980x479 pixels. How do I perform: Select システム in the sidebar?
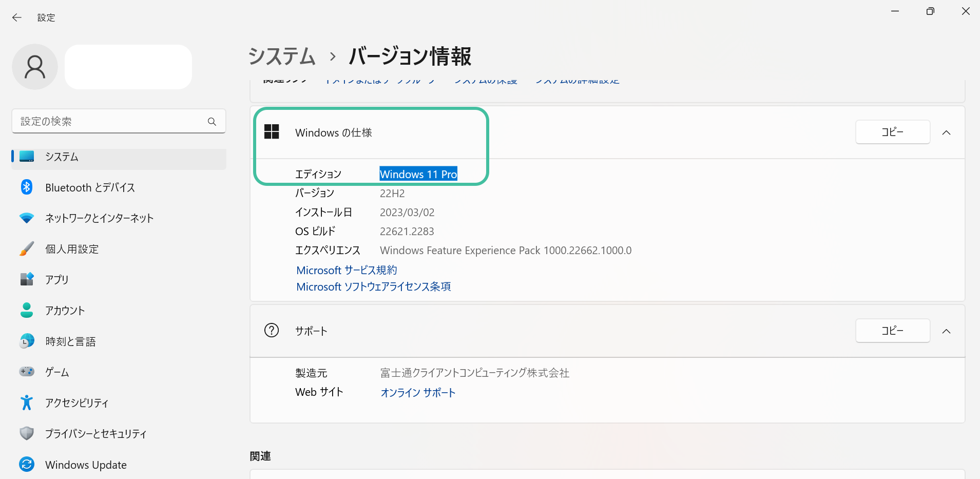point(62,157)
